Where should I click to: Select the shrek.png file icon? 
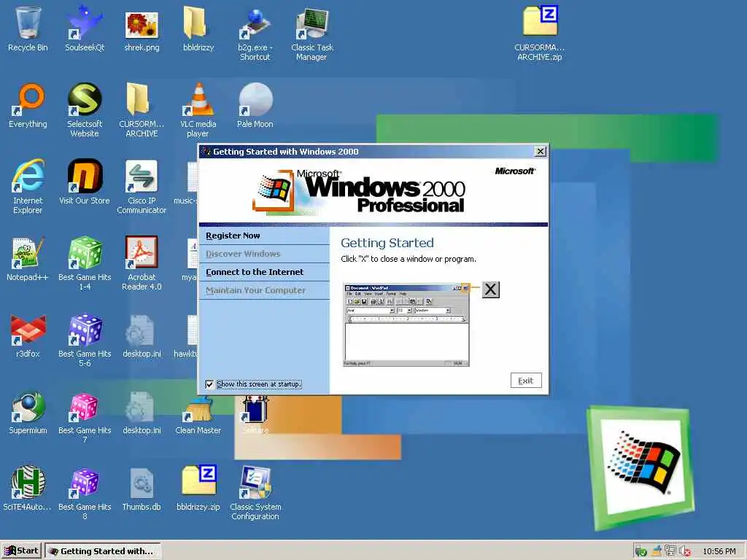point(142,25)
